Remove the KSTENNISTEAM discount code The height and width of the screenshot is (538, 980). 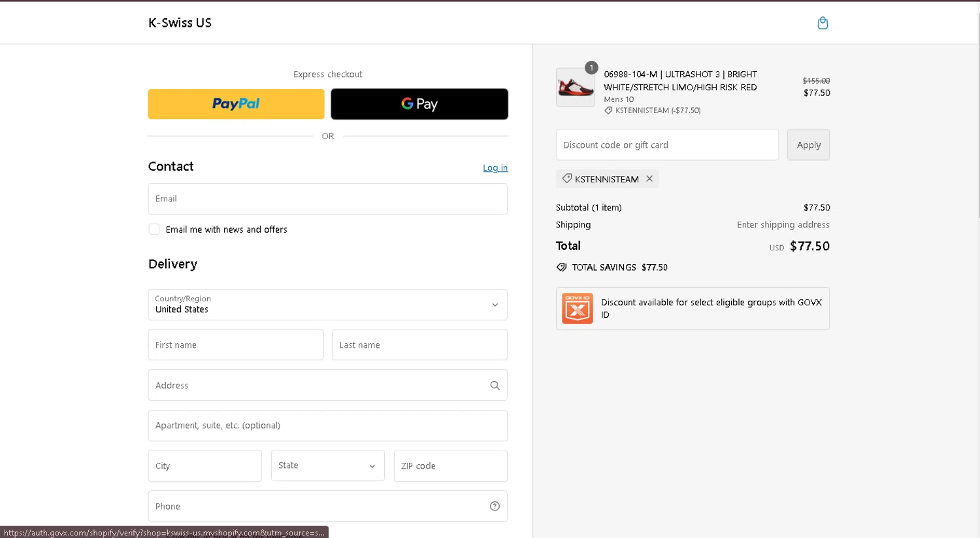tap(649, 178)
